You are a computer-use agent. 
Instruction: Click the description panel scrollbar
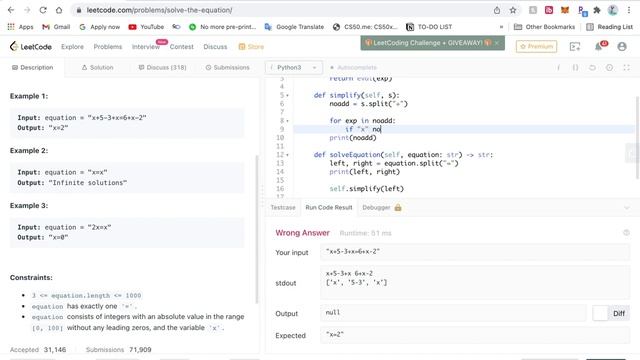pos(257,229)
